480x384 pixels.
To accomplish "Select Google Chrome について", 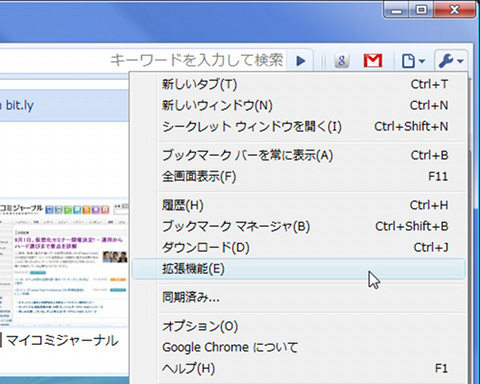I will [x=298, y=347].
